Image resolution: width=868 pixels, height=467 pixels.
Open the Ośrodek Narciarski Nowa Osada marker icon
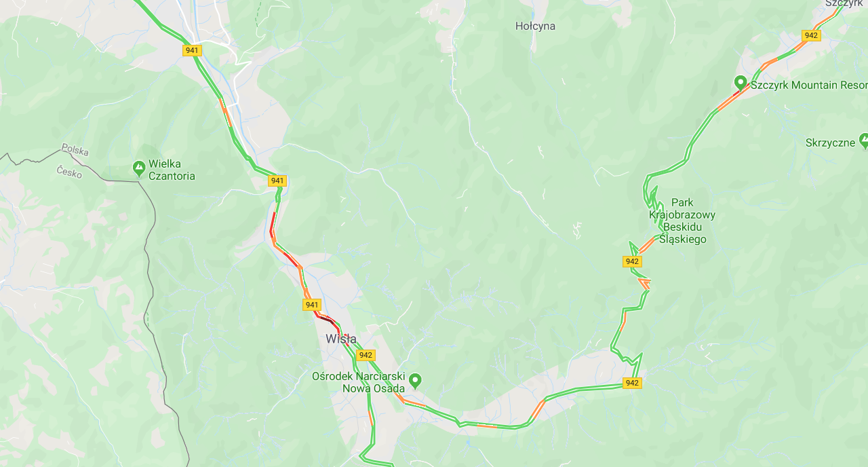415,380
